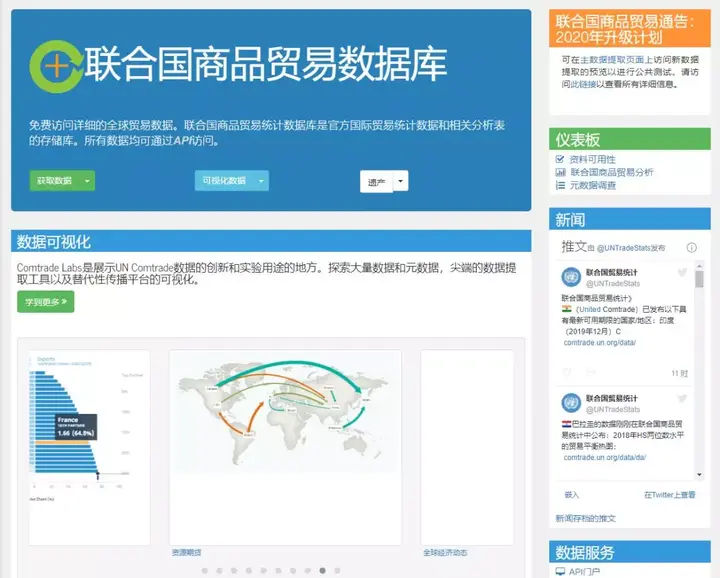720x578 pixels.
Task: Click the checkmark icon beside 资料可用性
Action: [x=560, y=159]
